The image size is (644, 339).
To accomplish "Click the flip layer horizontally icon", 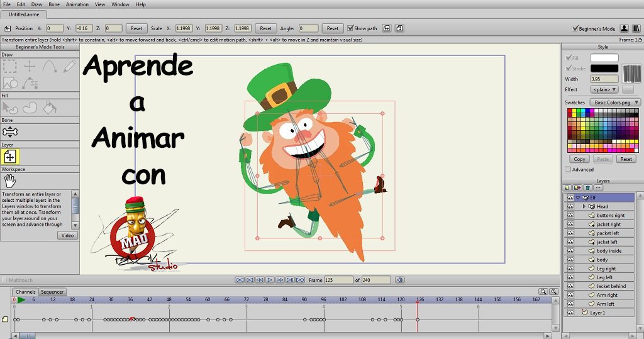I will [x=387, y=28].
